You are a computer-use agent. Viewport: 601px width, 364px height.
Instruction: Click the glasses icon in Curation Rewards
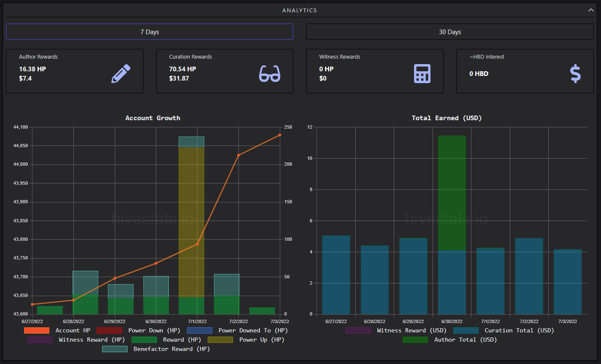(270, 73)
